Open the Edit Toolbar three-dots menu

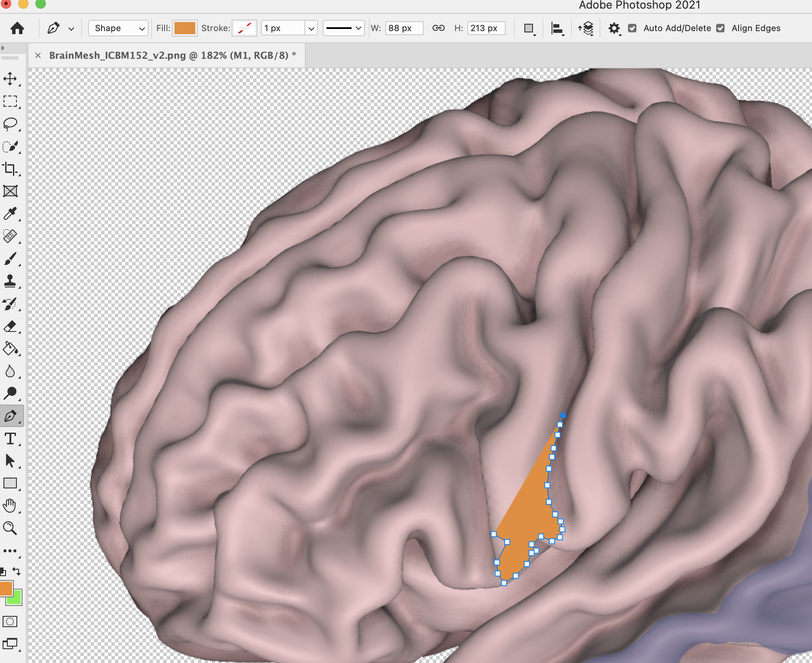coord(10,551)
